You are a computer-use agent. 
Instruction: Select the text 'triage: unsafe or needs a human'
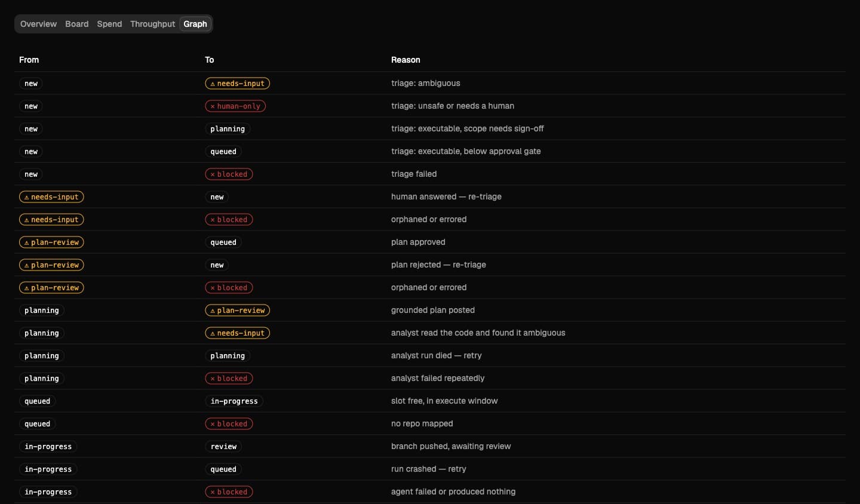coord(453,106)
